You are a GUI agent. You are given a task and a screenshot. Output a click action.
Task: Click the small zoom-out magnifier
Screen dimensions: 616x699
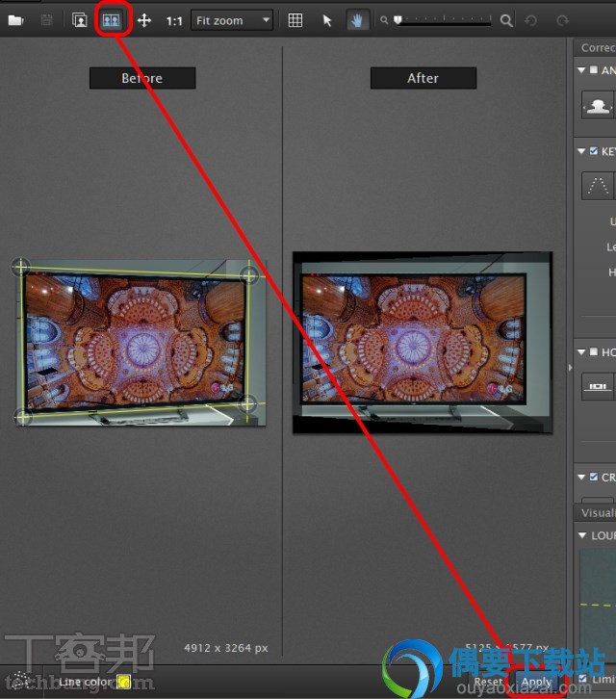[x=384, y=20]
